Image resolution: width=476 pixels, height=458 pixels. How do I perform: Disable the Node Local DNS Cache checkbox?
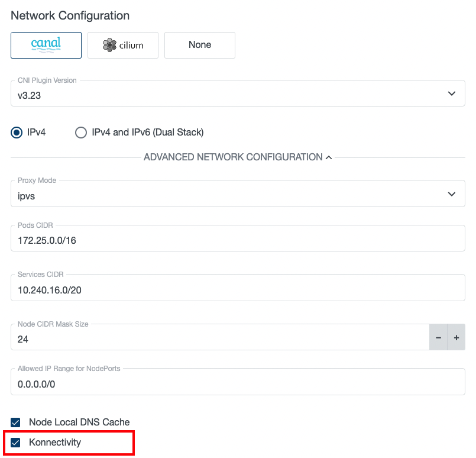pyautogui.click(x=15, y=422)
